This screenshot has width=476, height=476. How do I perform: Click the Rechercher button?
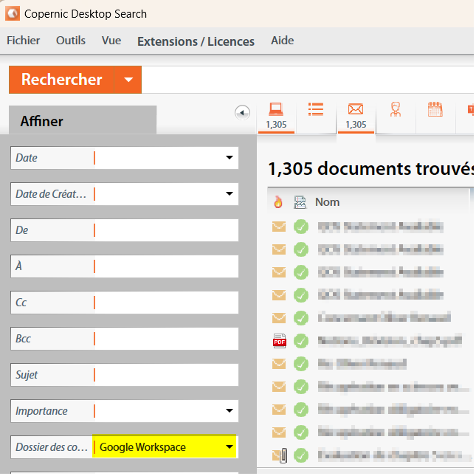61,80
